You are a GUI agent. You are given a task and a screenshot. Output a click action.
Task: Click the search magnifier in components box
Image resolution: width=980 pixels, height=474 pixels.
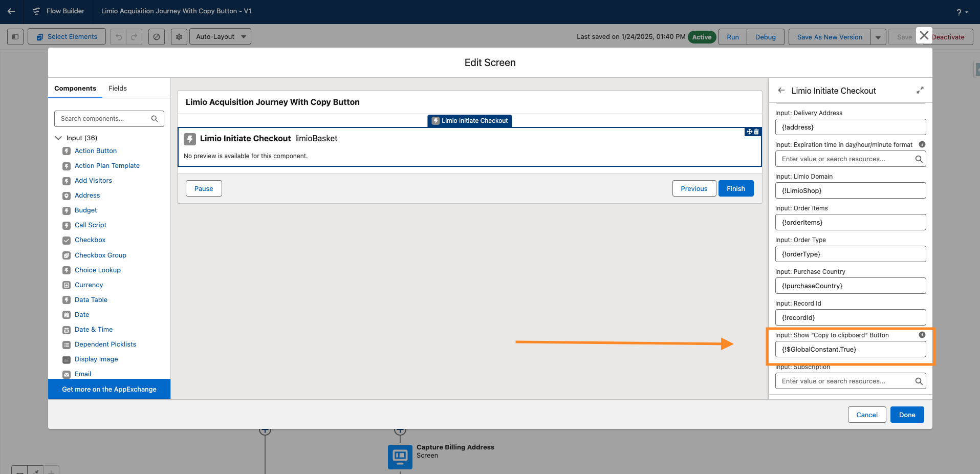tap(155, 119)
